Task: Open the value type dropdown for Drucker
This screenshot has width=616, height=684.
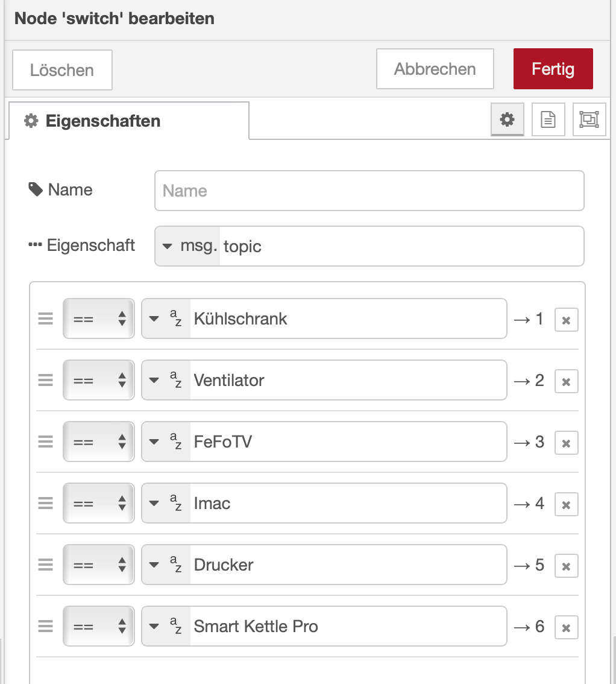Action: tap(166, 565)
